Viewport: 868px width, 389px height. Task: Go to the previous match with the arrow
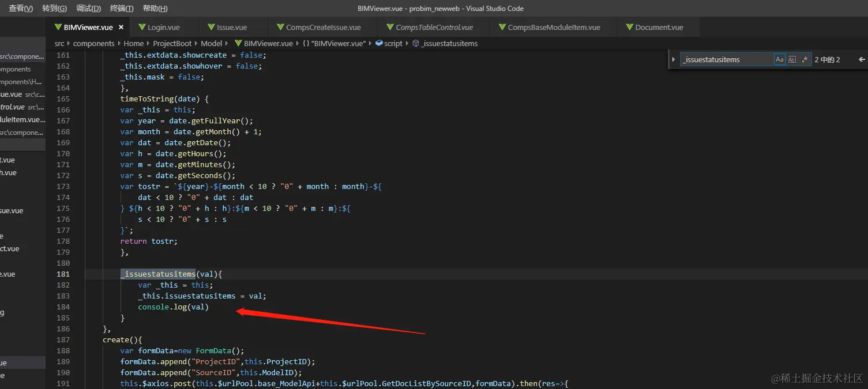pos(862,59)
